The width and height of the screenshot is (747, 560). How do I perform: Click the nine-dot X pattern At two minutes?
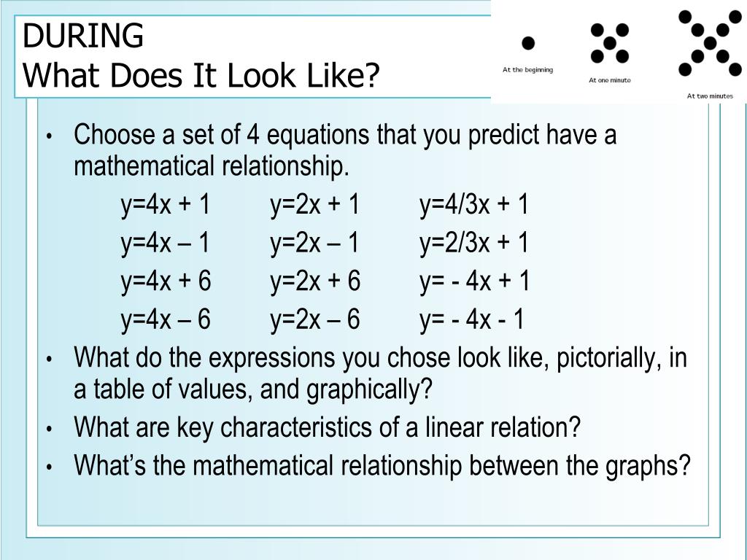point(711,43)
